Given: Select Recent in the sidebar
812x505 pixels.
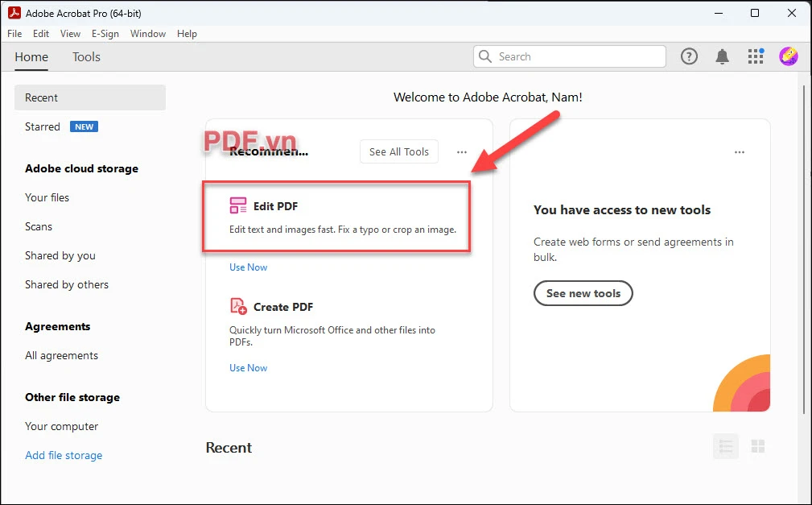Looking at the screenshot, I should [90, 97].
